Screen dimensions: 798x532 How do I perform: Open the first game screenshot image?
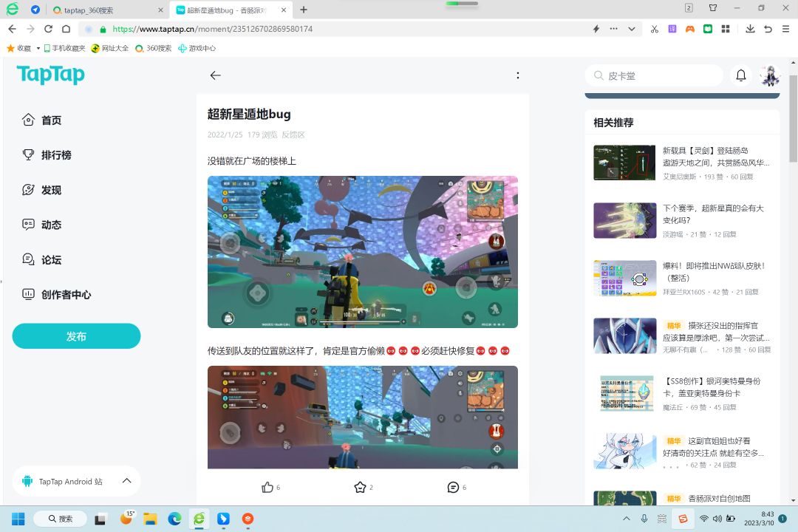[x=362, y=252]
